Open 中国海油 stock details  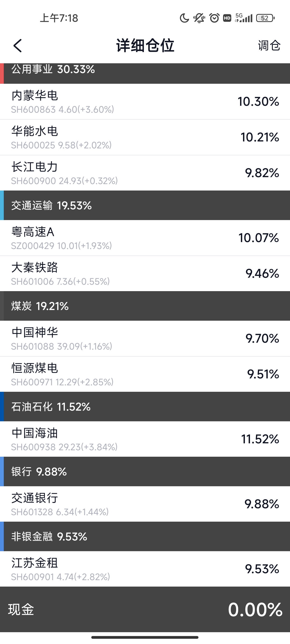tap(145, 439)
